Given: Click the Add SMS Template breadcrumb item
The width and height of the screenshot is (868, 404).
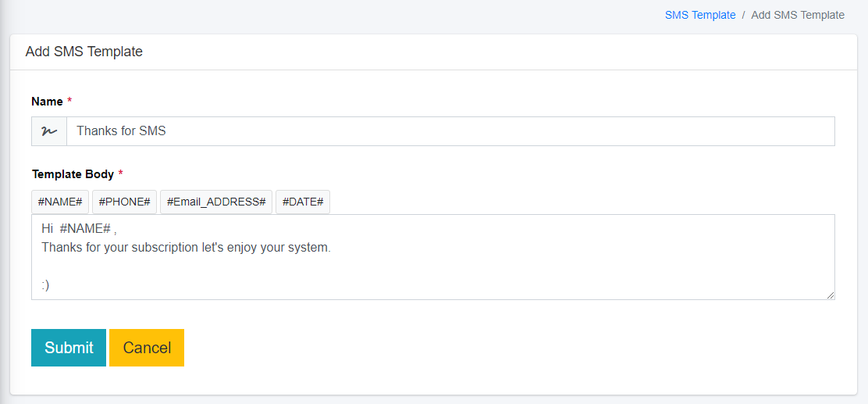Looking at the screenshot, I should (797, 15).
